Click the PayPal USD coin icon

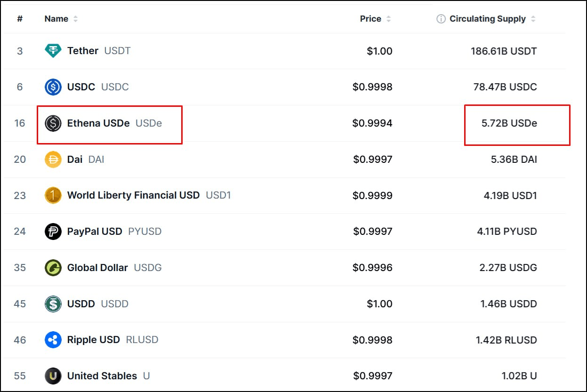53,232
